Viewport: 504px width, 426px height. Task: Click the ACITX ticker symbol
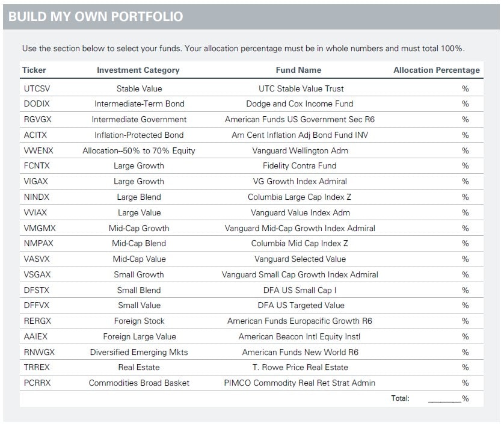click(x=35, y=135)
